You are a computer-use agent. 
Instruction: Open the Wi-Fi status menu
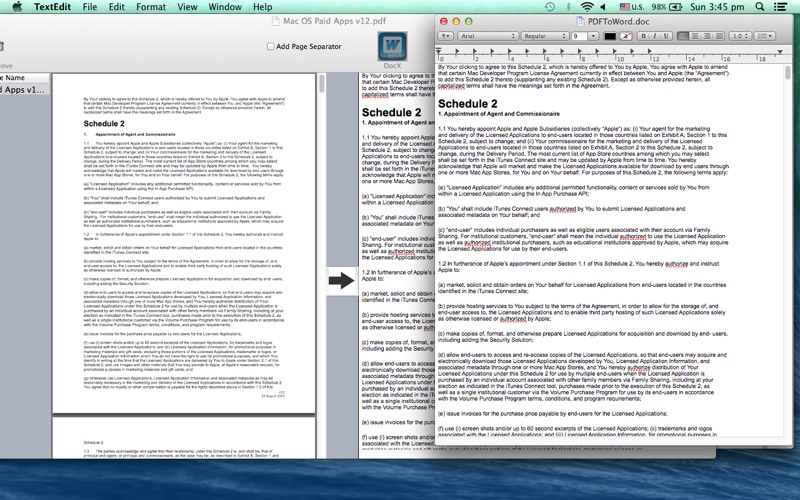pos(587,7)
